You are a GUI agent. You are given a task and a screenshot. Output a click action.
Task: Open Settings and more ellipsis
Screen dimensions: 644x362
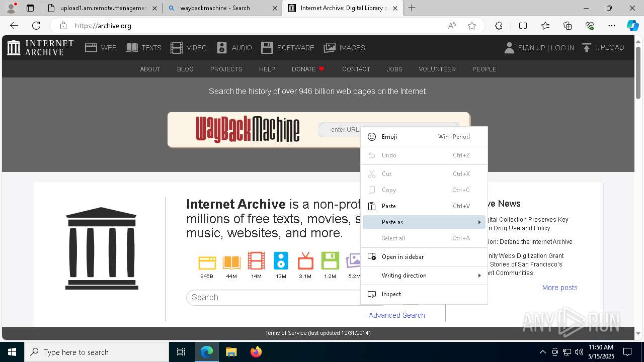pos(612,26)
